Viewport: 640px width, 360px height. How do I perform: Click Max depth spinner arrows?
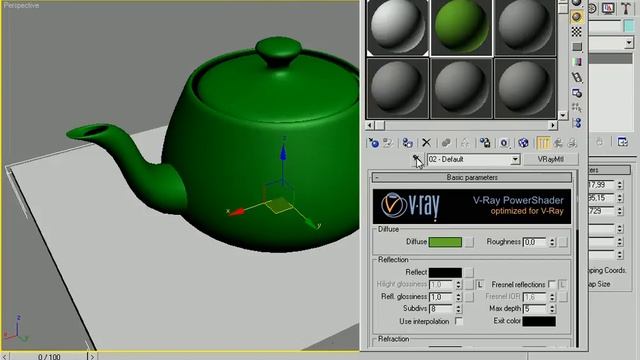(x=552, y=309)
